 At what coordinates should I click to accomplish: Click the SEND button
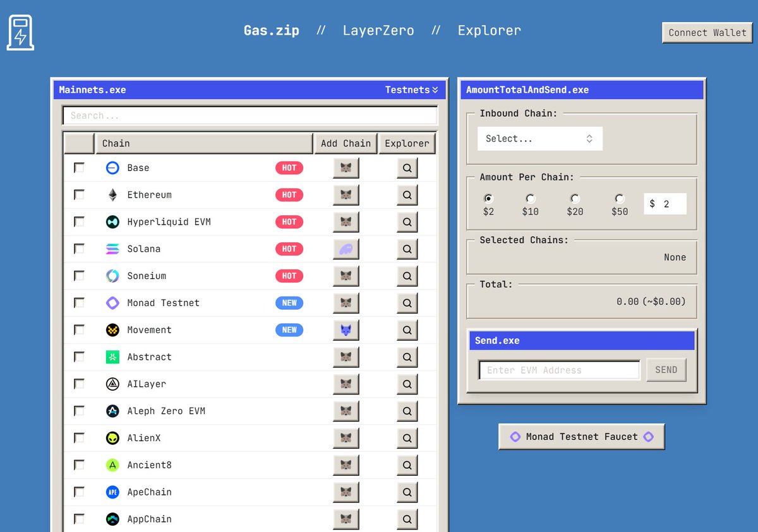[666, 370]
